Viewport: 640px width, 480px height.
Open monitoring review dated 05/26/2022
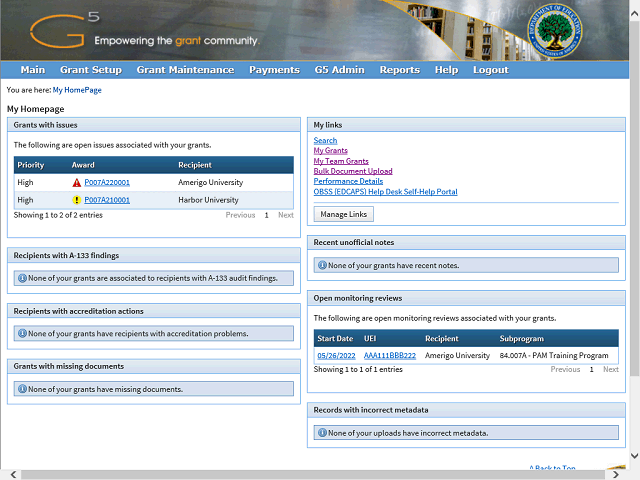tap(335, 356)
